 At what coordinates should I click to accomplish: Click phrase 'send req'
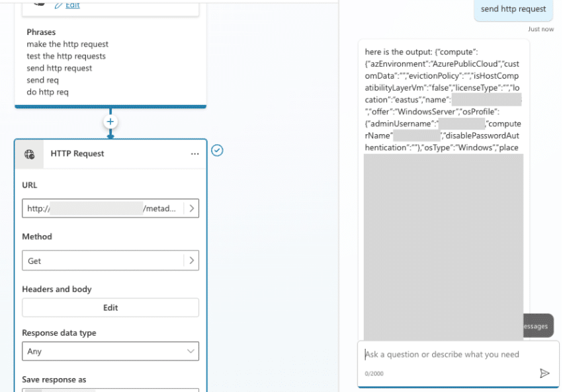point(42,80)
